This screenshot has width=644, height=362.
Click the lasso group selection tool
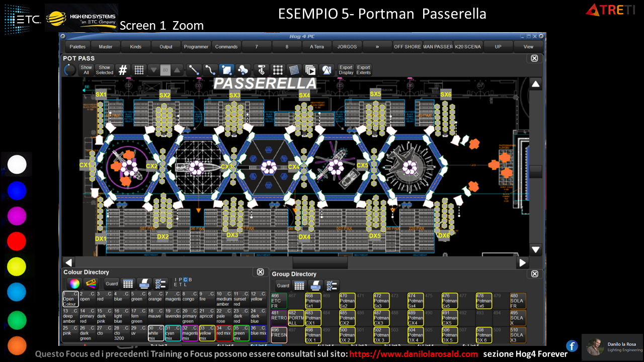click(x=243, y=70)
